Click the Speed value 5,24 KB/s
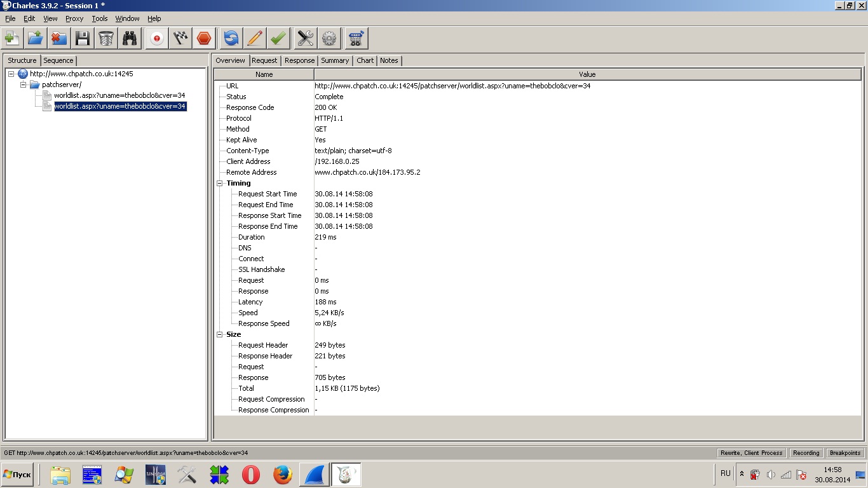This screenshot has width=868, height=488. [x=329, y=313]
